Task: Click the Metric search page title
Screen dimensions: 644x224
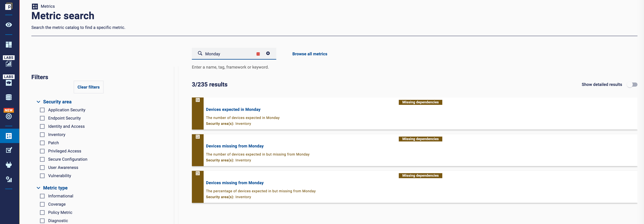Action: [63, 16]
